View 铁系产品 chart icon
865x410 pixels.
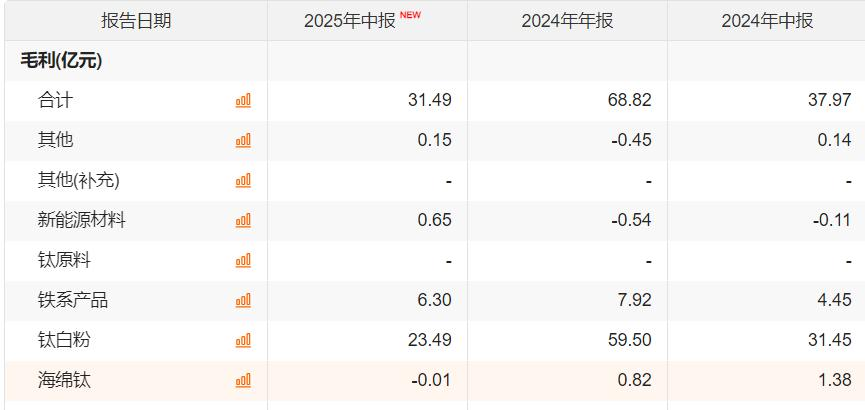click(243, 300)
